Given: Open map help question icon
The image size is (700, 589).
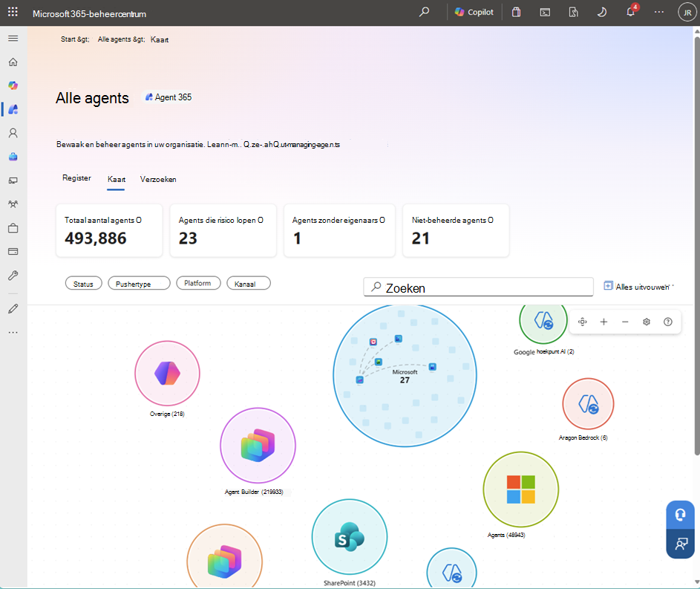Looking at the screenshot, I should click(x=668, y=322).
